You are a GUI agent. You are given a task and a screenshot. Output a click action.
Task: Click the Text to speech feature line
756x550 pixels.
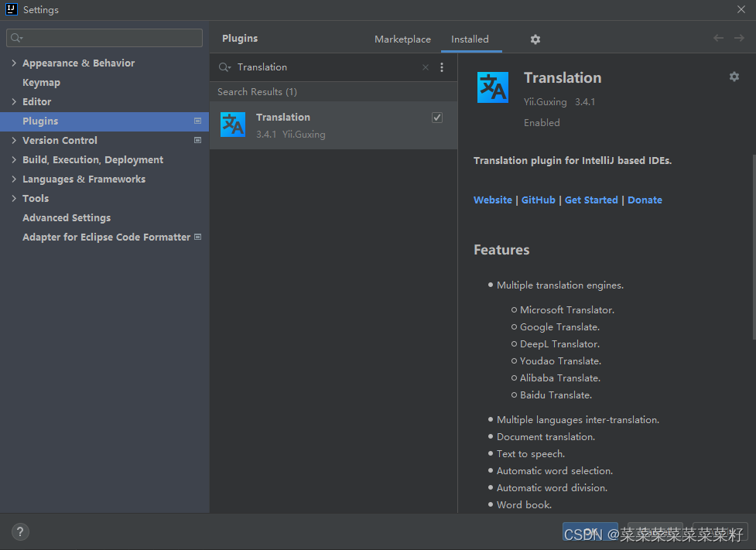point(531,454)
